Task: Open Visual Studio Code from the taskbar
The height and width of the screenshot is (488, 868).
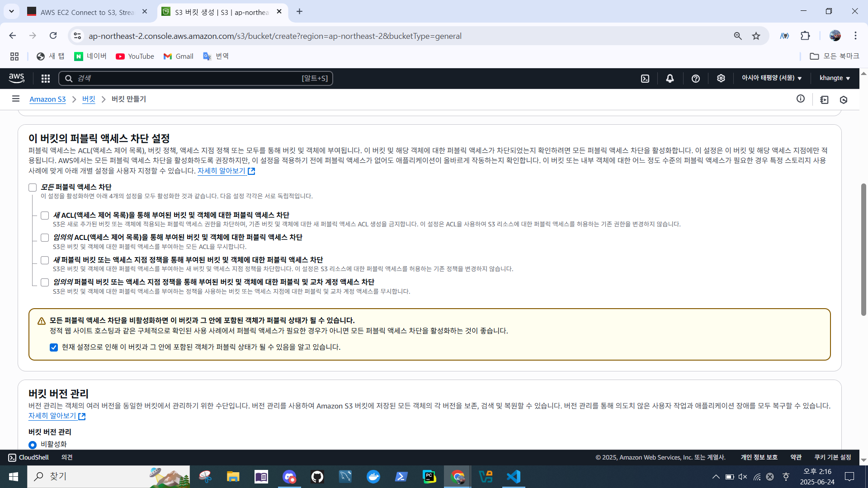Action: (x=514, y=477)
